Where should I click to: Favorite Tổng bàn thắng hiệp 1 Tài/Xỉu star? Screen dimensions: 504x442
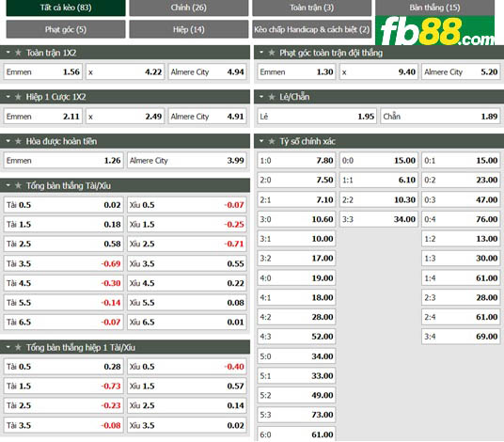tap(18, 347)
